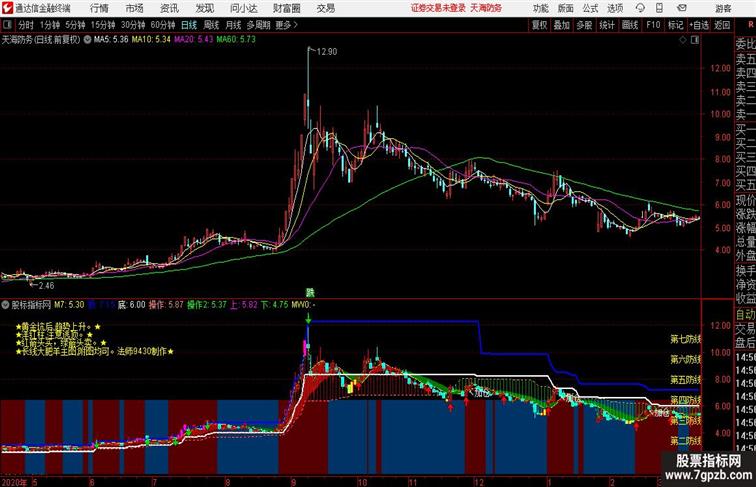Expand the 更多 periods dropdown
Screen dimensions: 756x487
286,25
